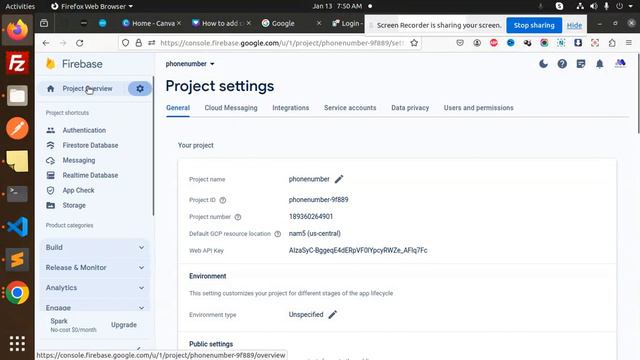Image resolution: width=640 pixels, height=360 pixels.
Task: Show Project number help tooltip
Action: (238, 217)
